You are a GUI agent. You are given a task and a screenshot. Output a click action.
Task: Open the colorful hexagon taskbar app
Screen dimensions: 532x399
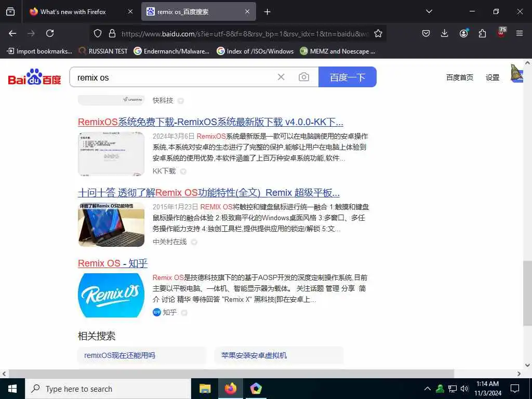pyautogui.click(x=256, y=389)
